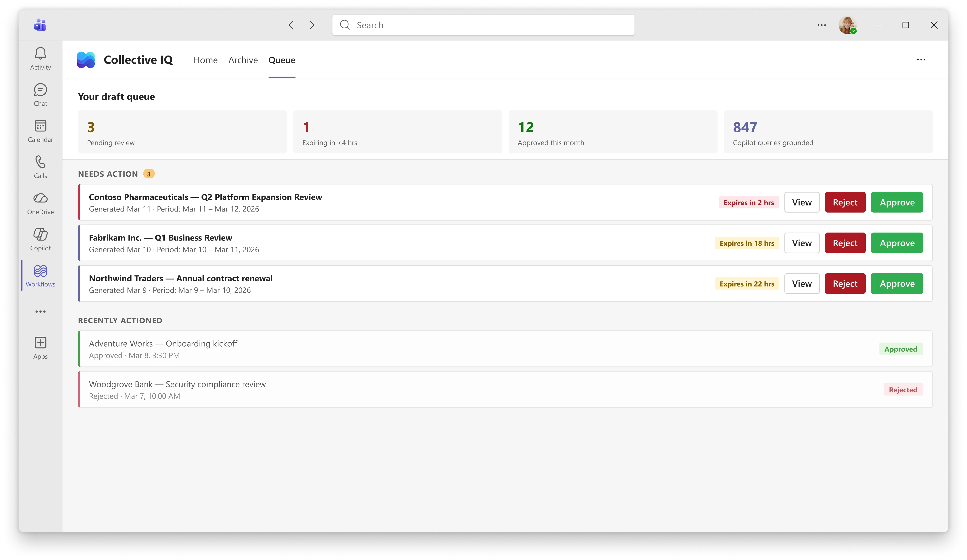Viewport: 967px width, 560px height.
Task: Click the Copilot queries grounded card
Action: click(828, 132)
